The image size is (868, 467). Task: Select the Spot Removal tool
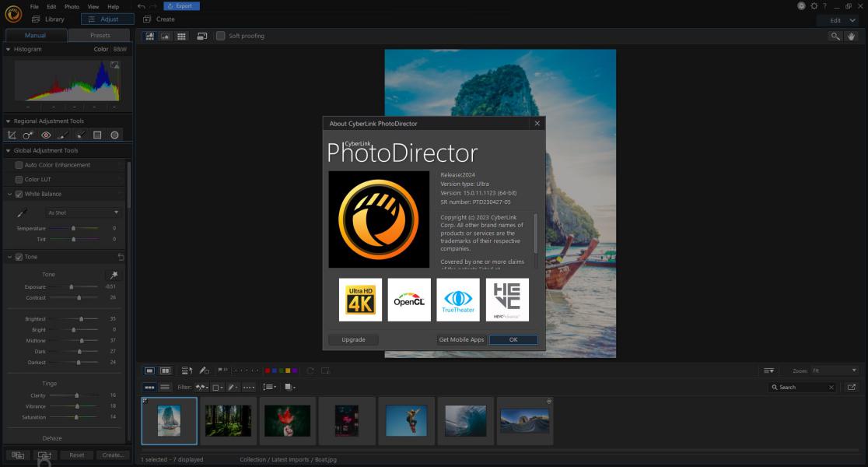28,135
